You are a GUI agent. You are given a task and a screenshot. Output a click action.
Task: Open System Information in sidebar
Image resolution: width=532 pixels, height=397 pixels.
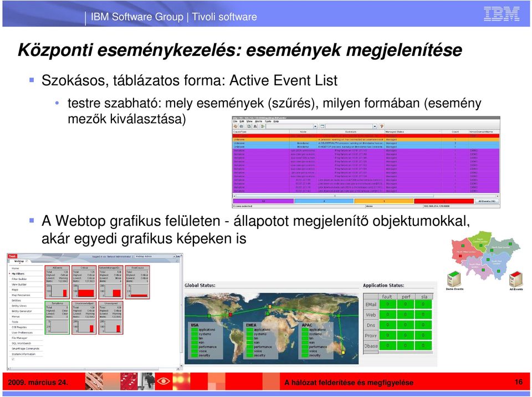[23, 354]
